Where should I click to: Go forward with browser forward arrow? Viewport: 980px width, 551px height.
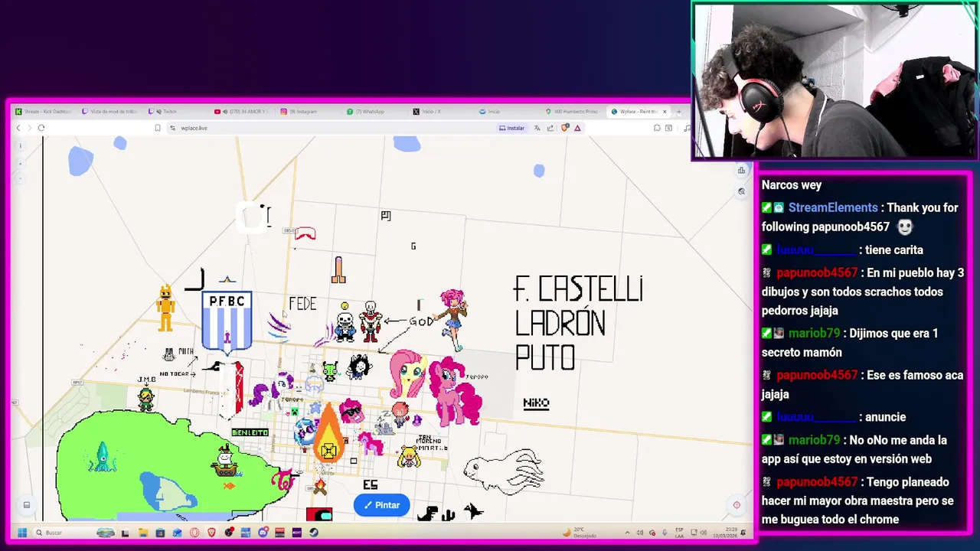(x=29, y=128)
